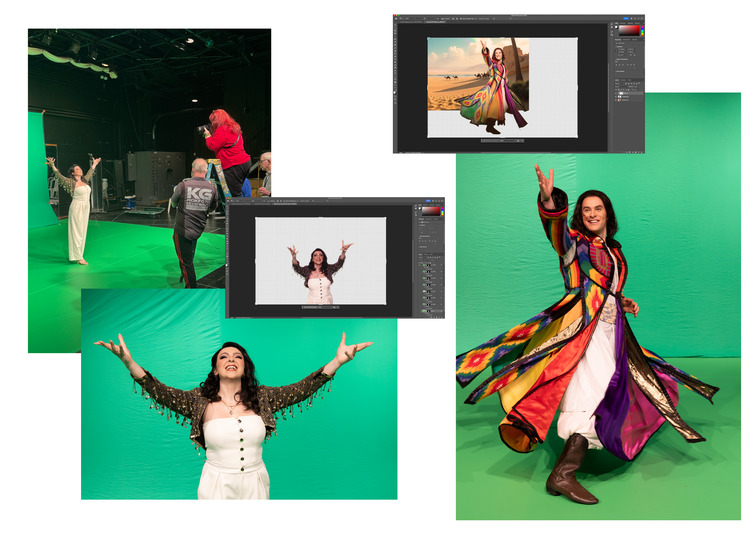Click the blue Share button in upper window
Viewport: 756px width, 542px height.
[626, 18]
